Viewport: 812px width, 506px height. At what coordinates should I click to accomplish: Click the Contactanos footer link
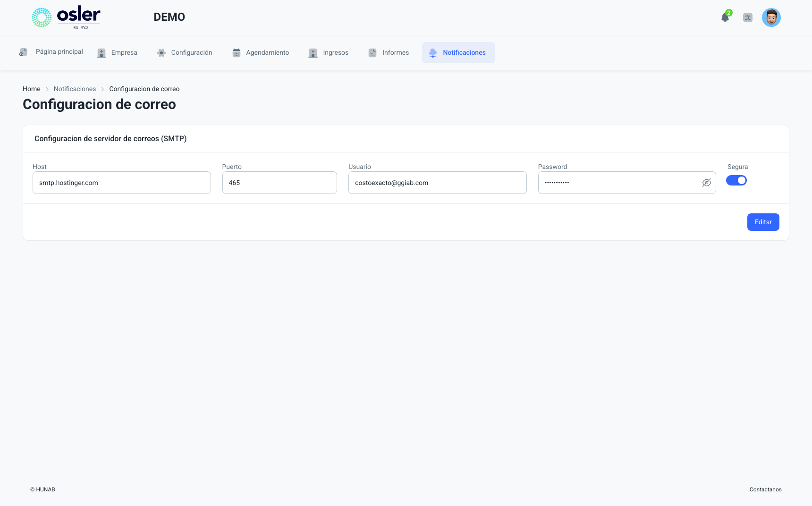click(766, 489)
